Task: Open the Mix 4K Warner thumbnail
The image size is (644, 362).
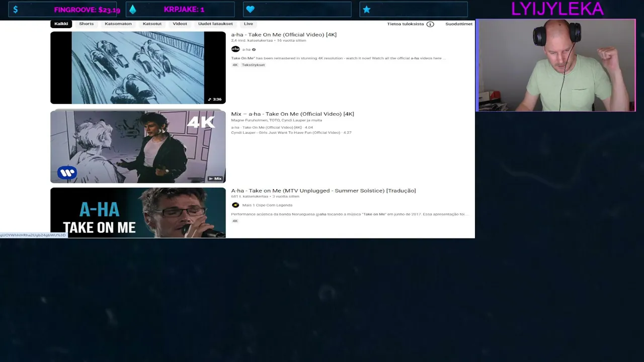Action: (138, 146)
